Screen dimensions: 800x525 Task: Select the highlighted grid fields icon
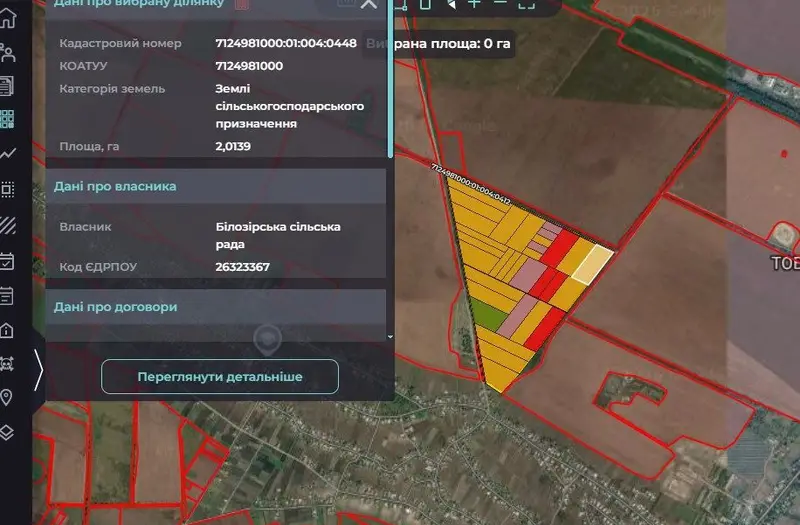7,119
